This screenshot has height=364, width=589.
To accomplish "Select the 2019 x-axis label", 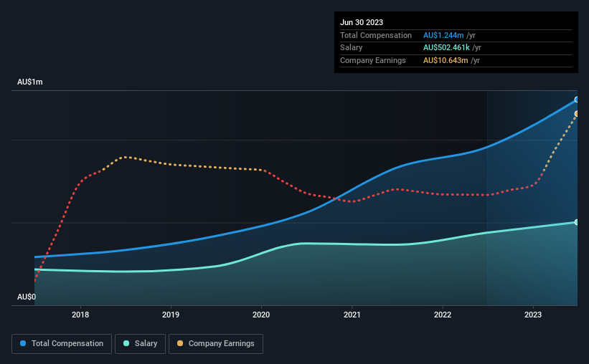I will coord(171,315).
